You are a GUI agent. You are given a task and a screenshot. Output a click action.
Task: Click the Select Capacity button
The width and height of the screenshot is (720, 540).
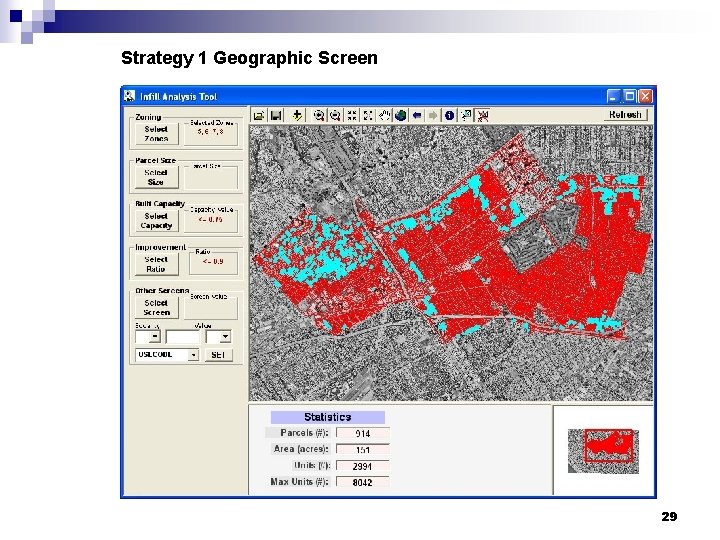tap(156, 221)
